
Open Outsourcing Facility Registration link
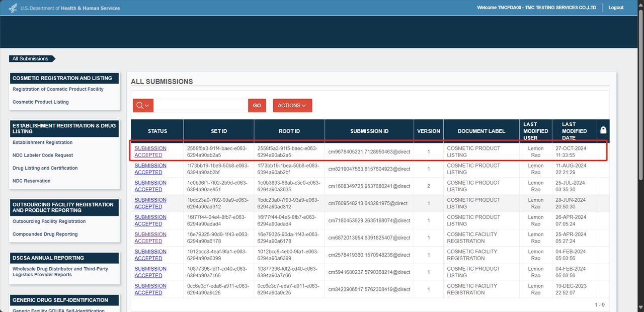(x=49, y=221)
